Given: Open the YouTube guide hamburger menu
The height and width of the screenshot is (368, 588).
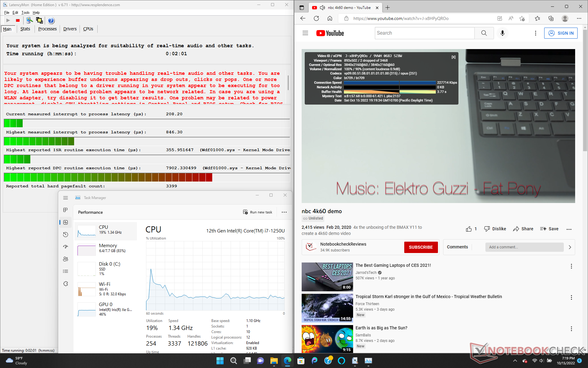Looking at the screenshot, I should click(305, 33).
